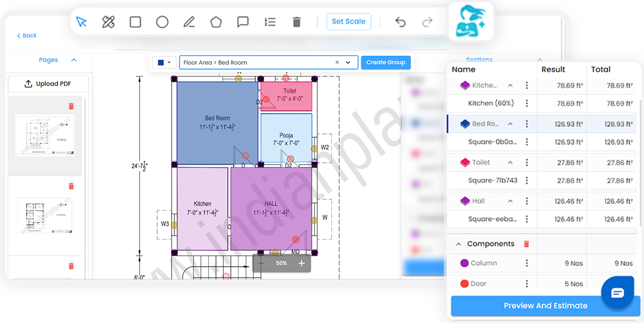
Task: Open the first page thumbnail
Action: [x=45, y=135]
